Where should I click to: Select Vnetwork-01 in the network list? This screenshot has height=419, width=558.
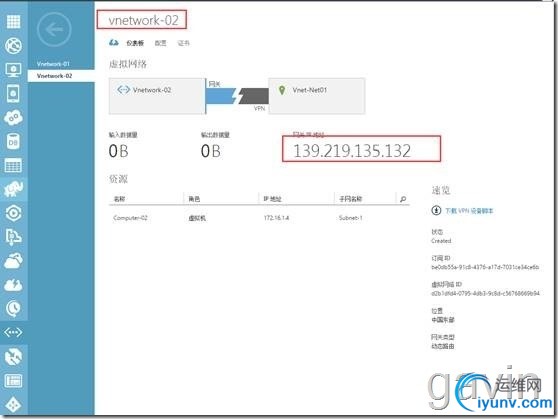(53, 64)
